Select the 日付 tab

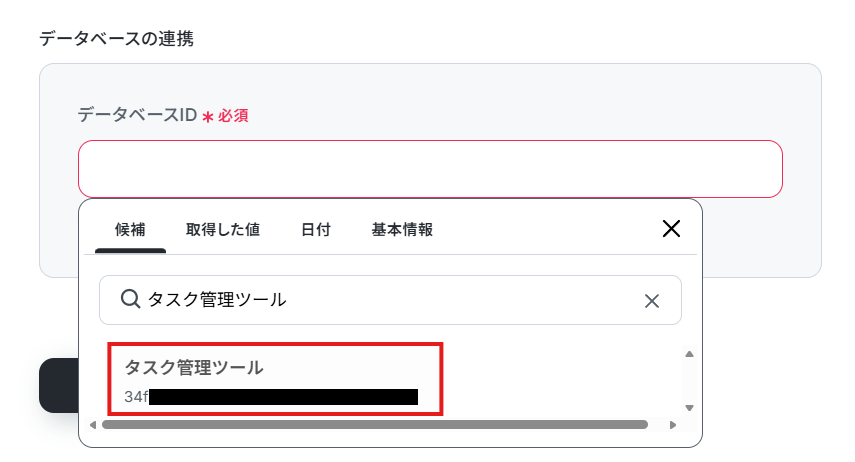point(316,230)
